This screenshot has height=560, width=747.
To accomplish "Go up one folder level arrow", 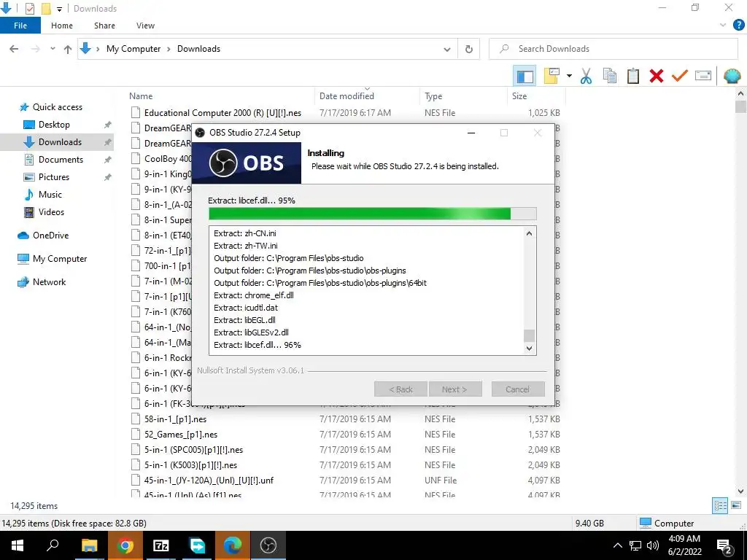I will [x=68, y=49].
